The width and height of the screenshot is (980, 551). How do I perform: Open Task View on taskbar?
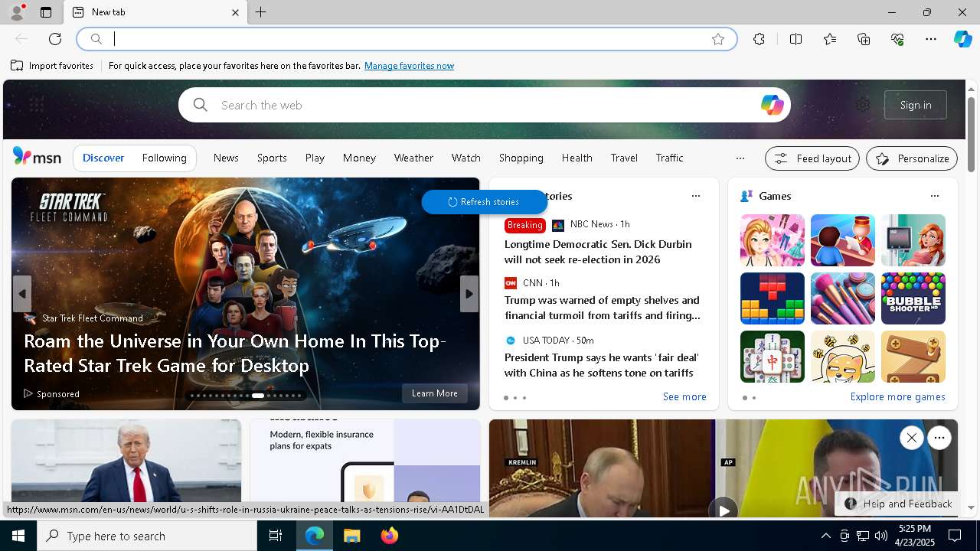pos(276,536)
